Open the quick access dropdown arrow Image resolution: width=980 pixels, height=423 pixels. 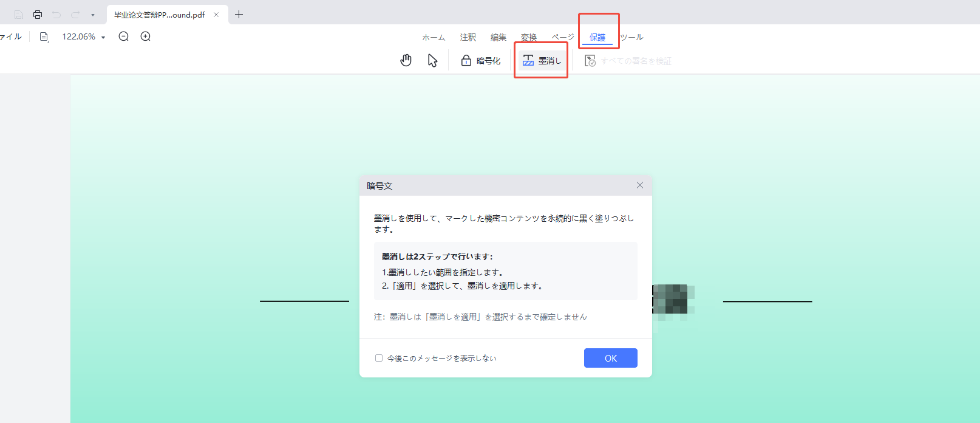click(x=93, y=15)
